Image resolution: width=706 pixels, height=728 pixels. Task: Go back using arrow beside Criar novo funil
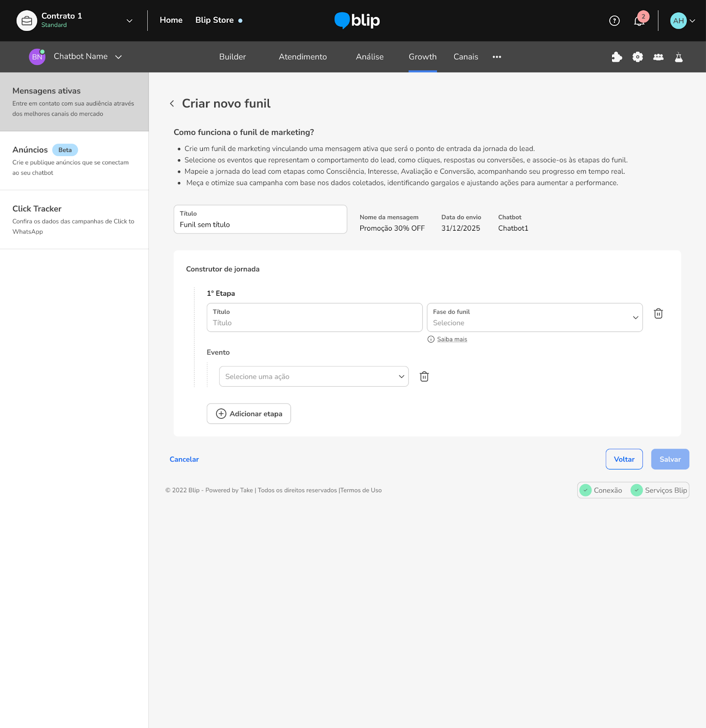[x=172, y=104]
